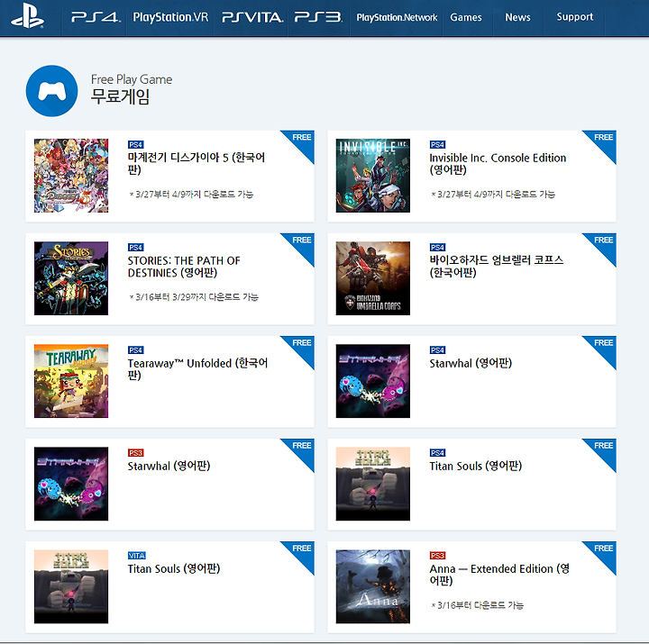Viewport: 649px width, 644px height.
Task: Open the Stories: Path of Destinies cover thumbnail
Action: pyautogui.click(x=71, y=278)
